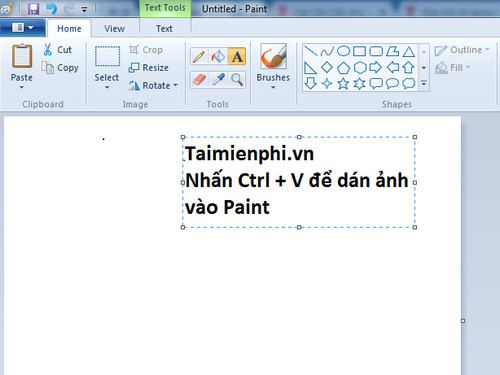Viewport: 500px width, 375px height.
Task: Undo the last action
Action: 51,9
